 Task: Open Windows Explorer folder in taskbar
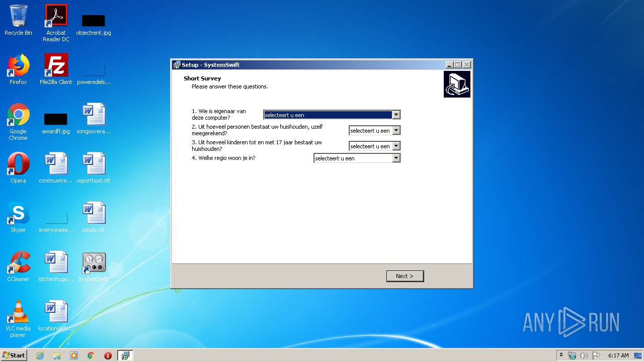click(x=57, y=355)
